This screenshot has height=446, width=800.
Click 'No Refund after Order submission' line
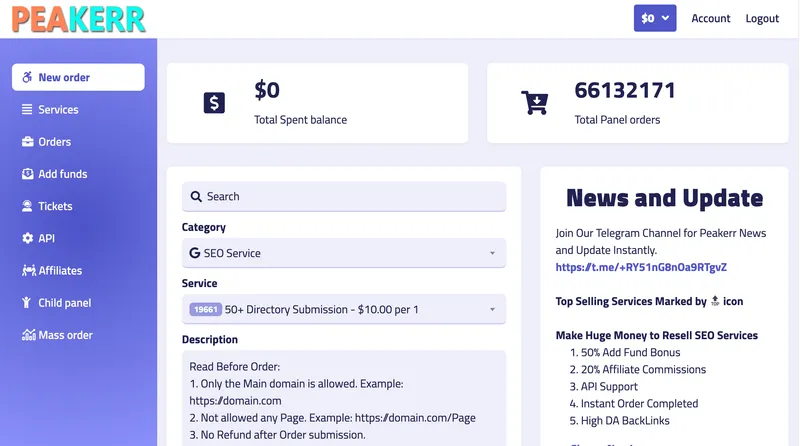pos(277,435)
